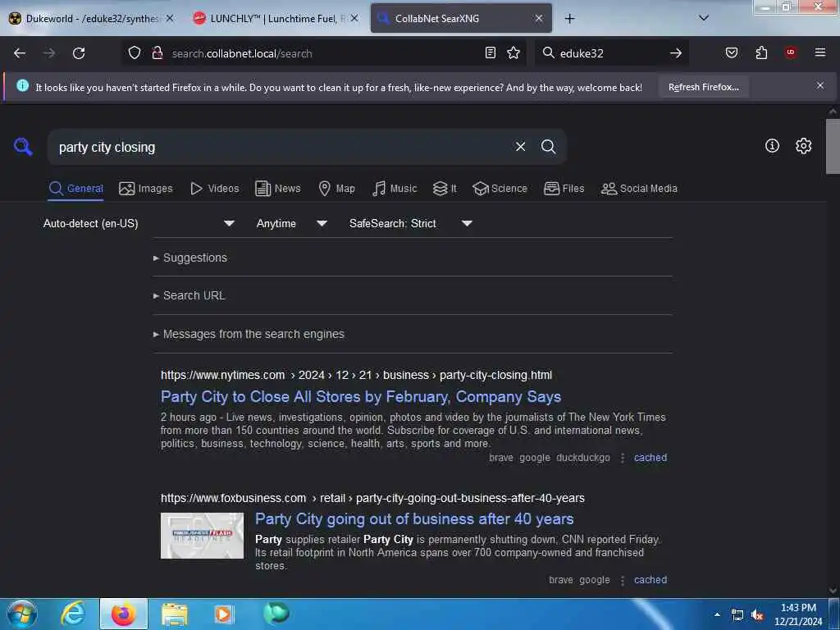The height and width of the screenshot is (630, 840).
Task: Click the eduke32 browser search box
Action: click(610, 53)
